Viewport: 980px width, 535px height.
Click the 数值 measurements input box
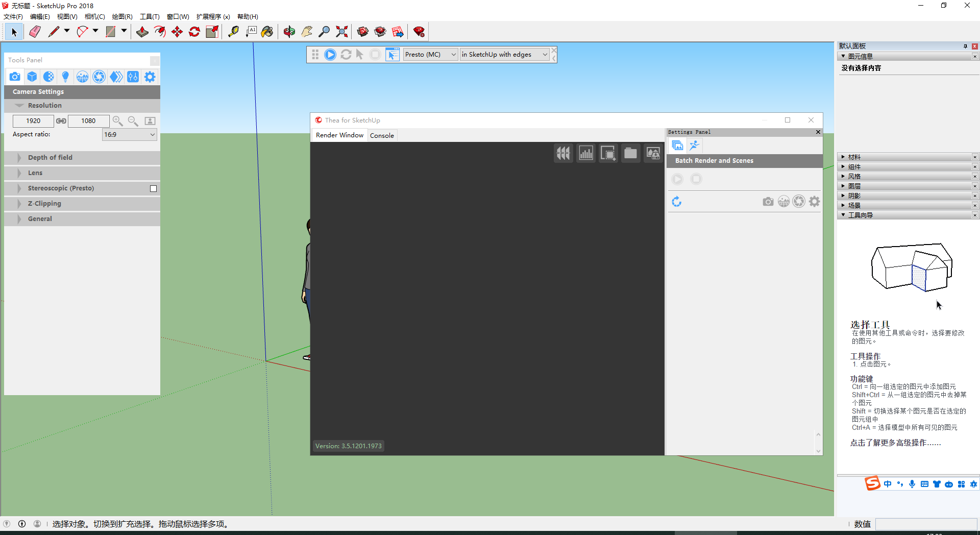[x=926, y=524]
